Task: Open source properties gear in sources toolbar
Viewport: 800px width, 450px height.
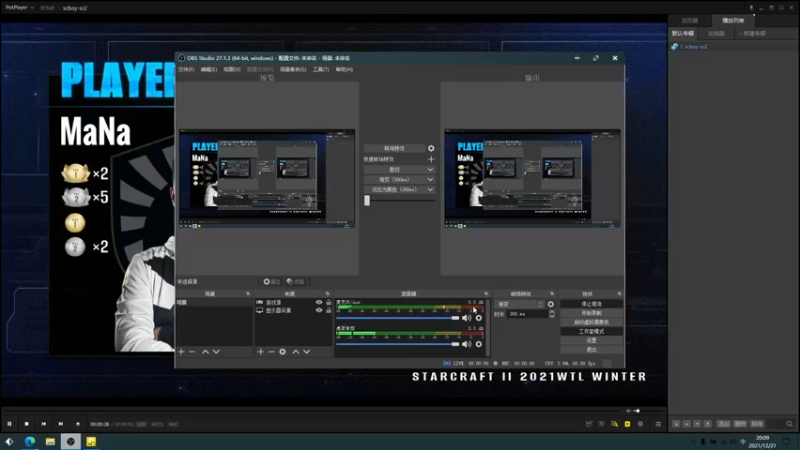Action: [x=283, y=352]
